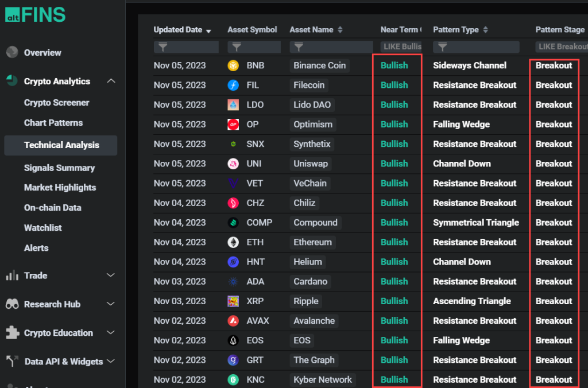Expand the Trade section
This screenshot has height=388, width=588.
[111, 276]
